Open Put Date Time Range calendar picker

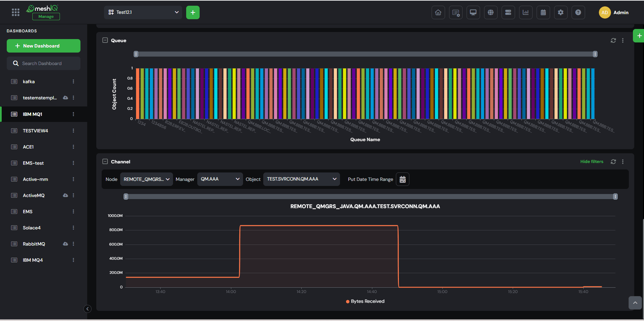[403, 180]
